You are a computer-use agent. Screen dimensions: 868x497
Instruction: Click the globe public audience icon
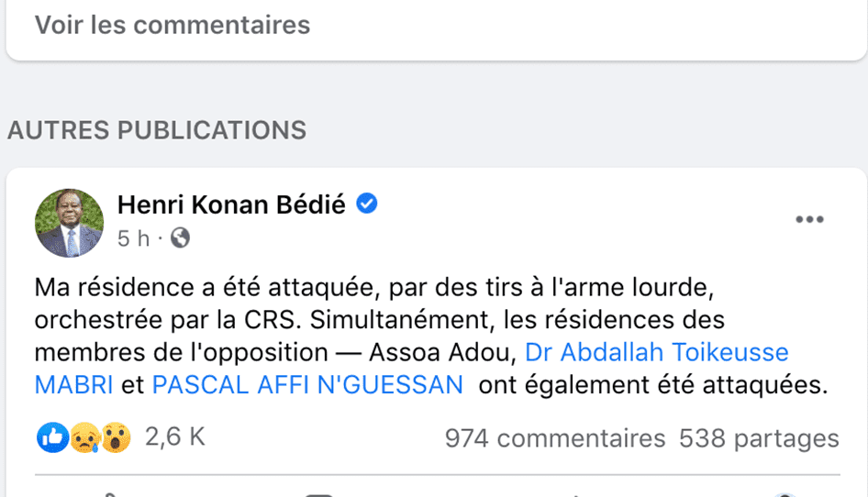(x=181, y=238)
